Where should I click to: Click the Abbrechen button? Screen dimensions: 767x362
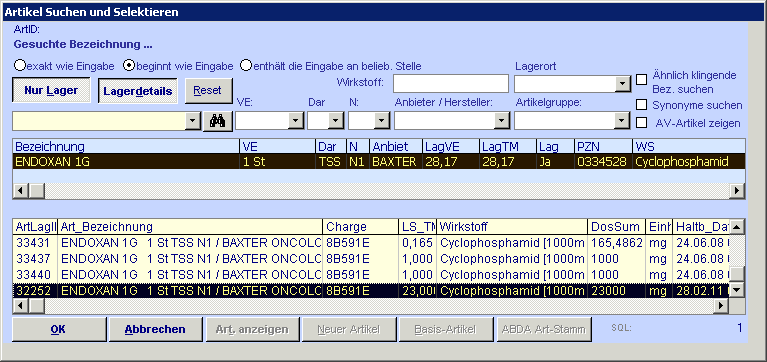[155, 329]
